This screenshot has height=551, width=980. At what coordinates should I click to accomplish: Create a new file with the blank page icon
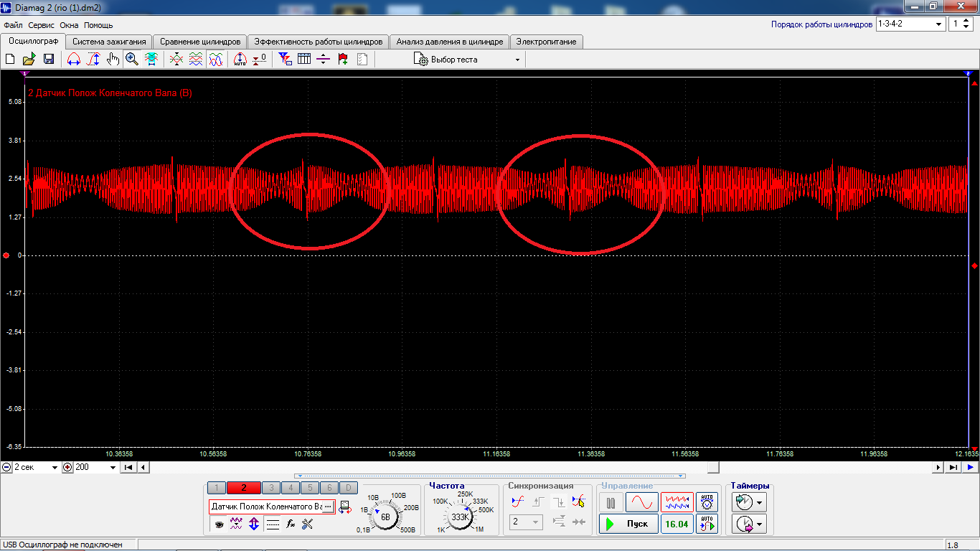click(10, 60)
